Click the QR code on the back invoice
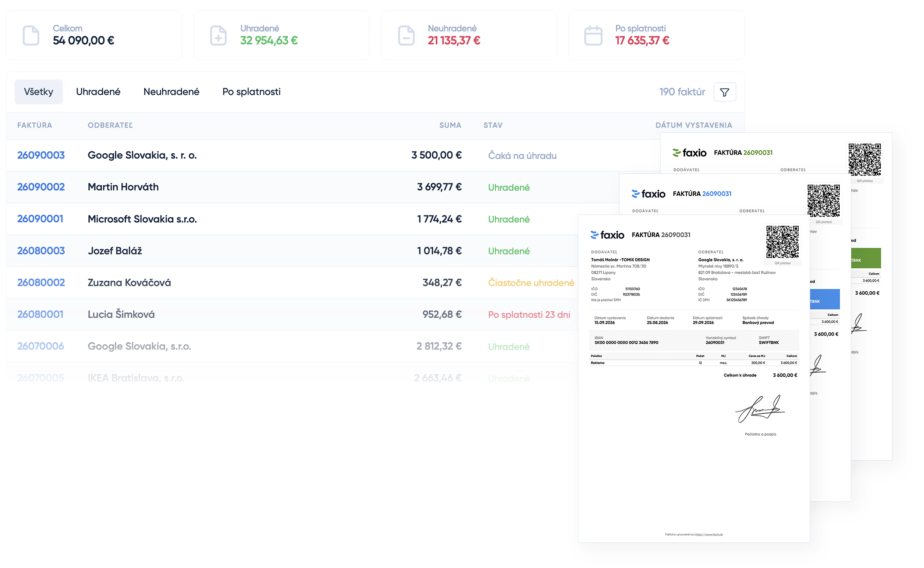The height and width of the screenshot is (568, 924). tap(865, 159)
